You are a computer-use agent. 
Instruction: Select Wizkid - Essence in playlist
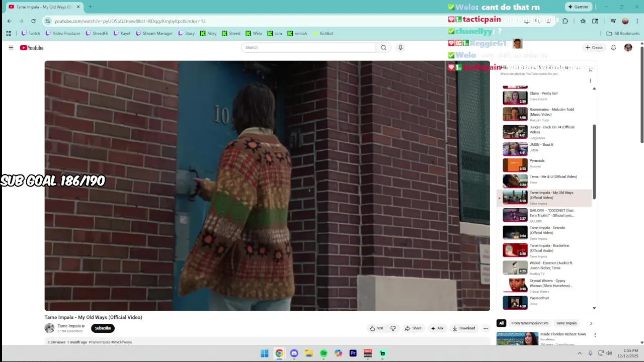coord(544,267)
